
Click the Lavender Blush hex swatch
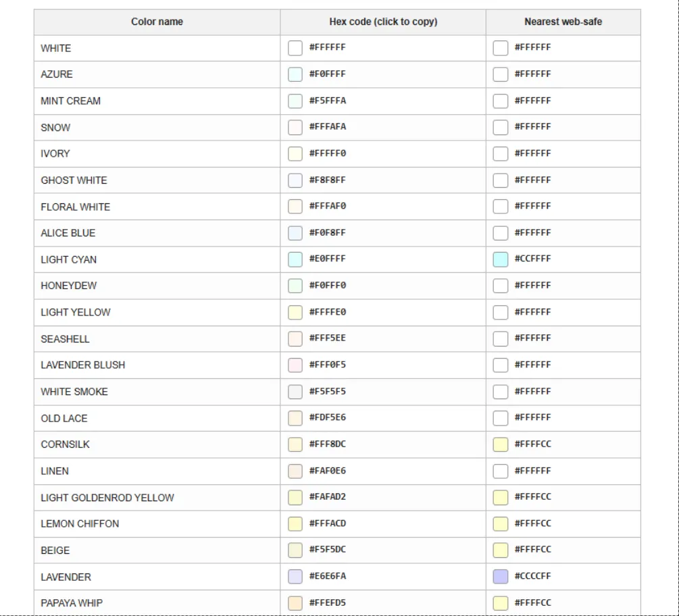click(x=295, y=365)
